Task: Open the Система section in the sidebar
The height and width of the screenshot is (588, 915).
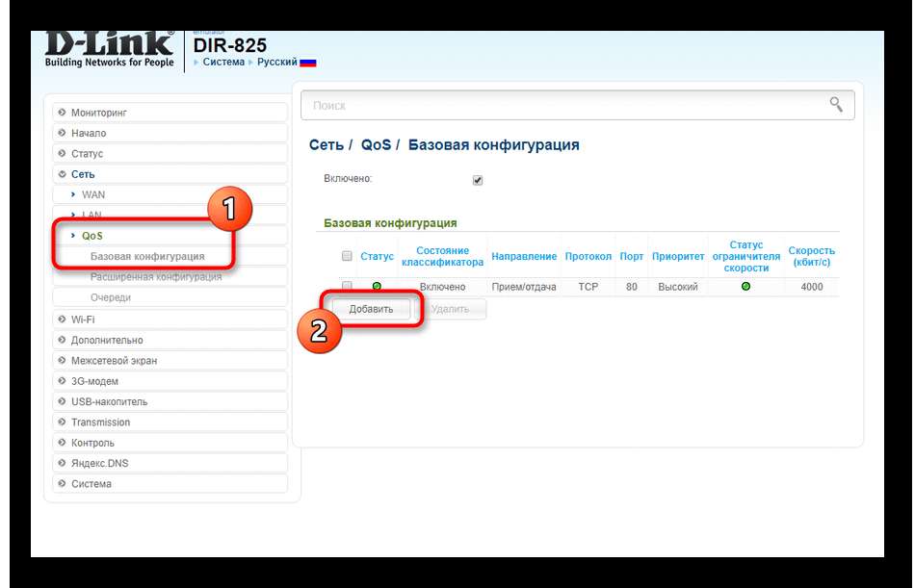Action: pyautogui.click(x=170, y=483)
